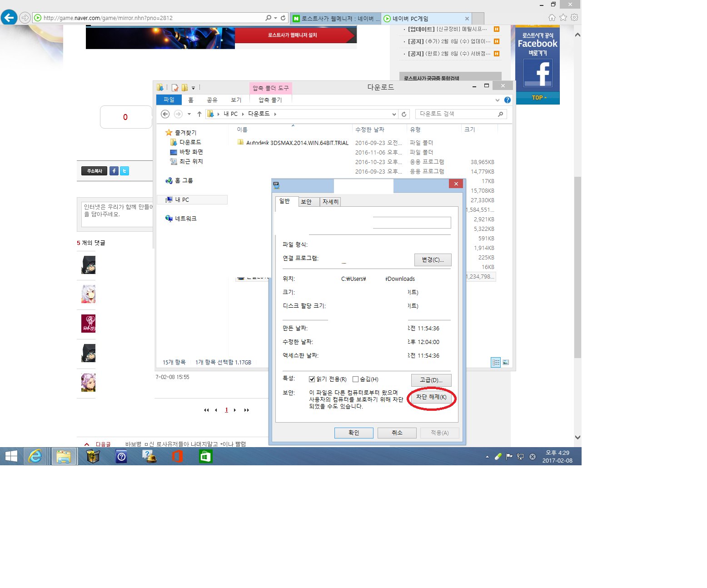
Task: Click the 주소복사 button
Action: click(x=95, y=171)
